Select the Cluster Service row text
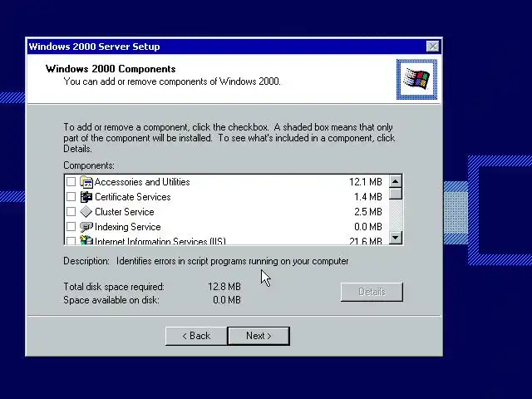This screenshot has width=532, height=399. (x=125, y=212)
